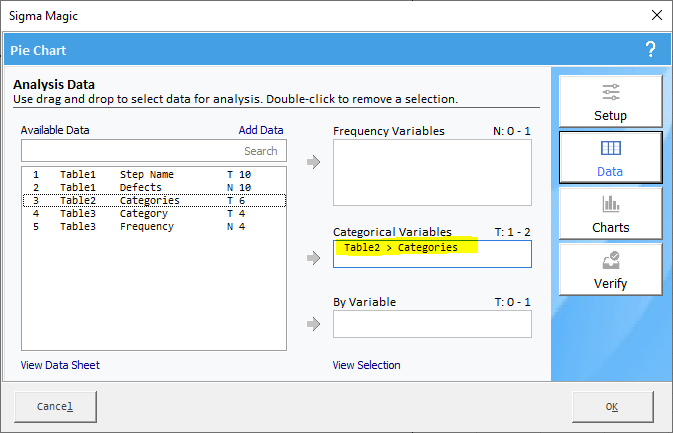Click arrow to add Frequency Variables
Screen dimensions: 673x433
(x=314, y=162)
